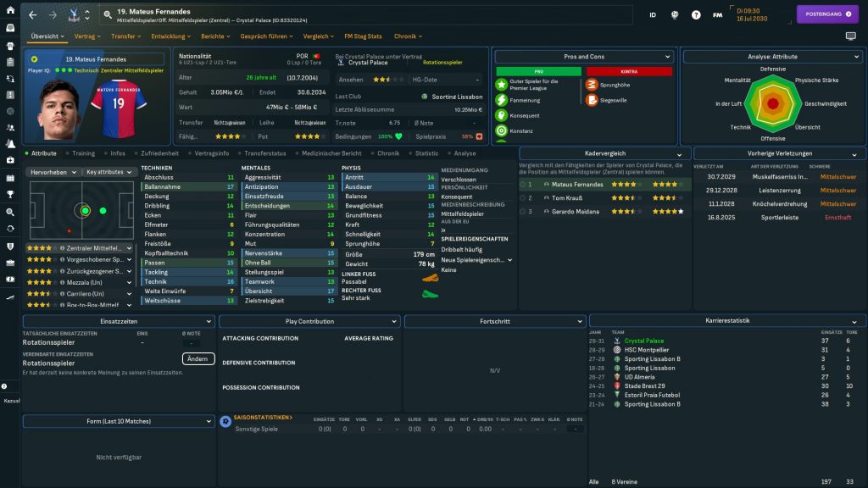
Task: Open the FM Stag Stats tab
Action: (x=363, y=36)
